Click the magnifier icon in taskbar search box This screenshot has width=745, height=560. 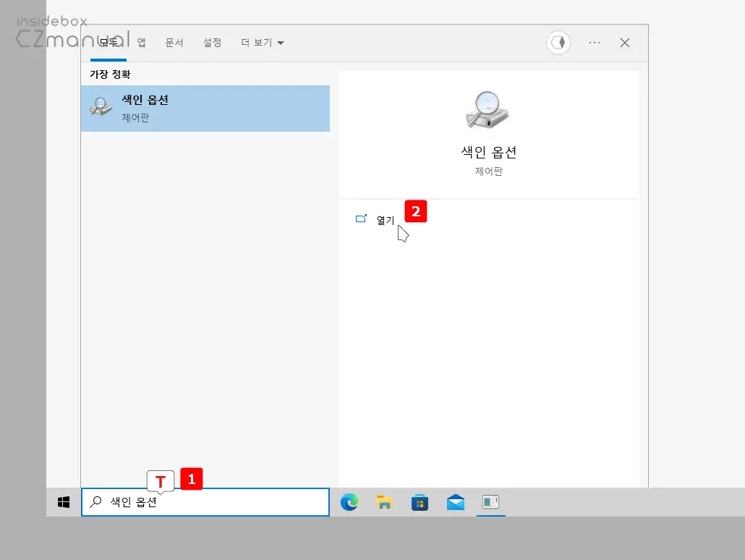(95, 502)
